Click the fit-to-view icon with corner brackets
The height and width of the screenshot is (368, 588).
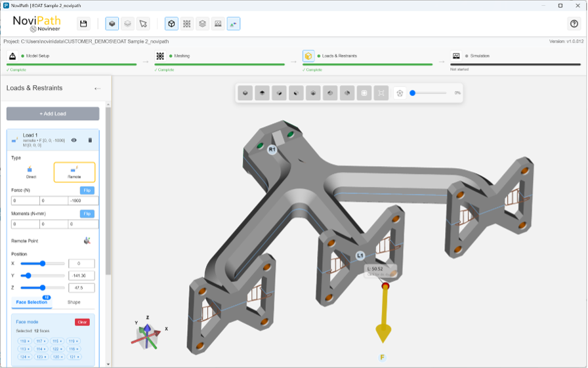[364, 93]
